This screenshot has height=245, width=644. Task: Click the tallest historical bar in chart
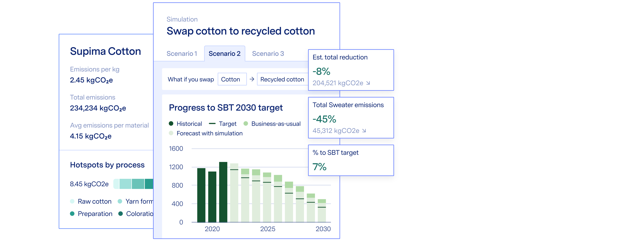223,192
